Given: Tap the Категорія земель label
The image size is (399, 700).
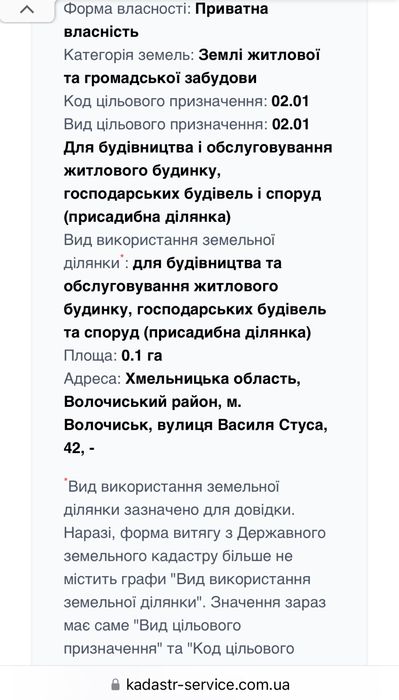Looking at the screenshot, I should coord(129,55).
